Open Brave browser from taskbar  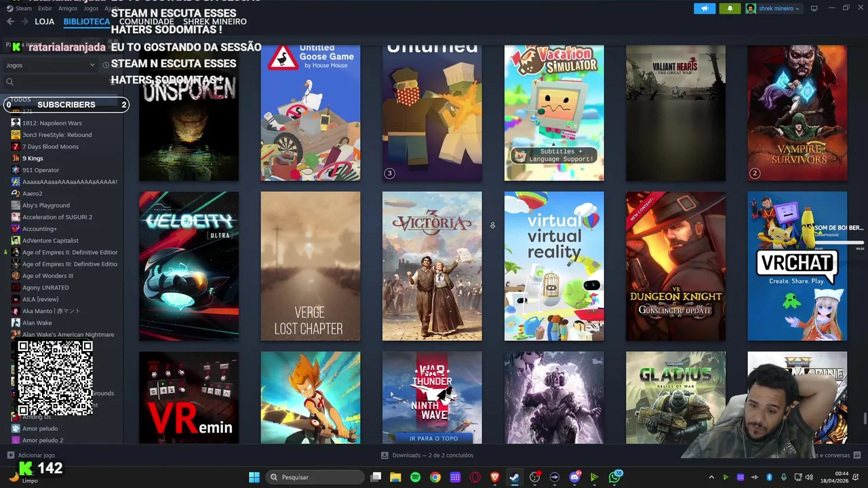point(494,477)
